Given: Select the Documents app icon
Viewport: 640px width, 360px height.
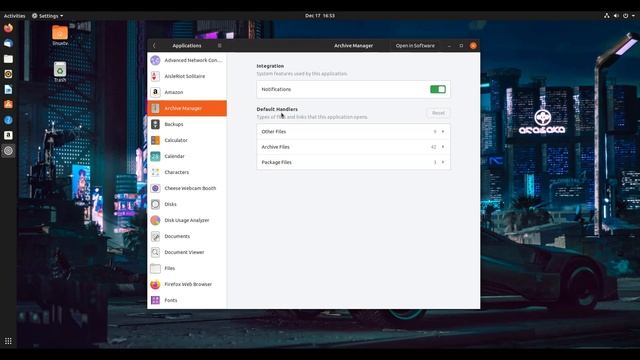Looking at the screenshot, I should tap(155, 236).
